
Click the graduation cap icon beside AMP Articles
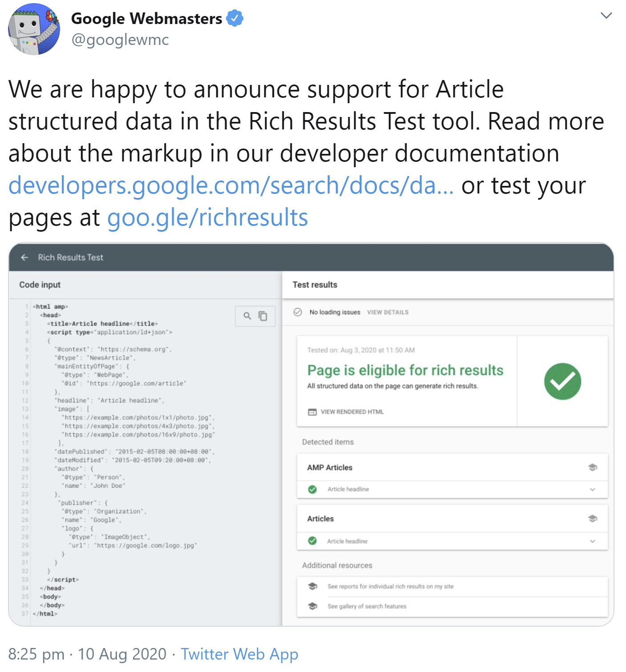(593, 467)
